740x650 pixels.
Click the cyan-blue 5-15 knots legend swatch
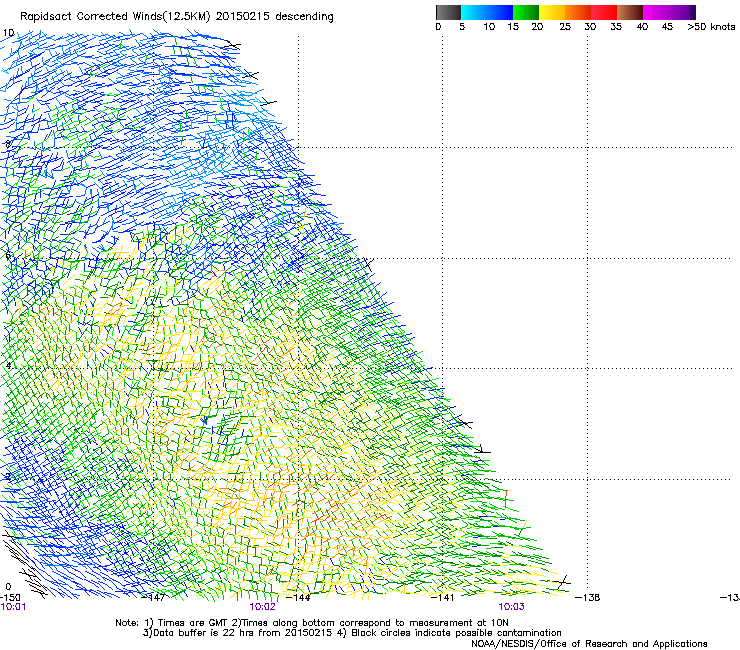coord(487,12)
